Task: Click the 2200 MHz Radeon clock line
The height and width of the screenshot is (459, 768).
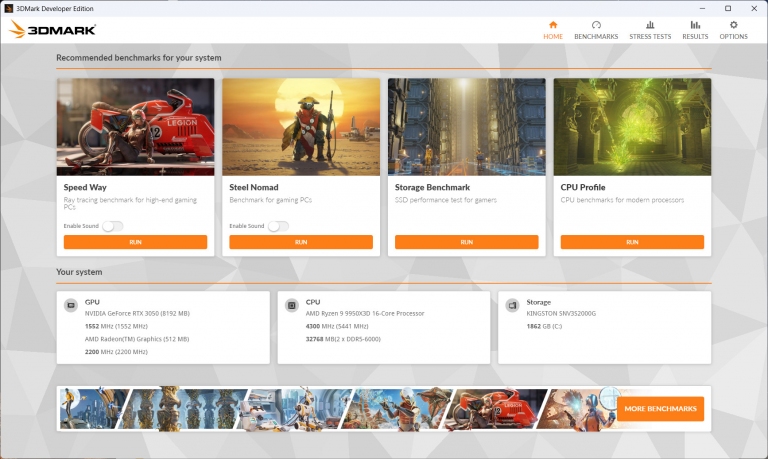Action: click(116, 352)
